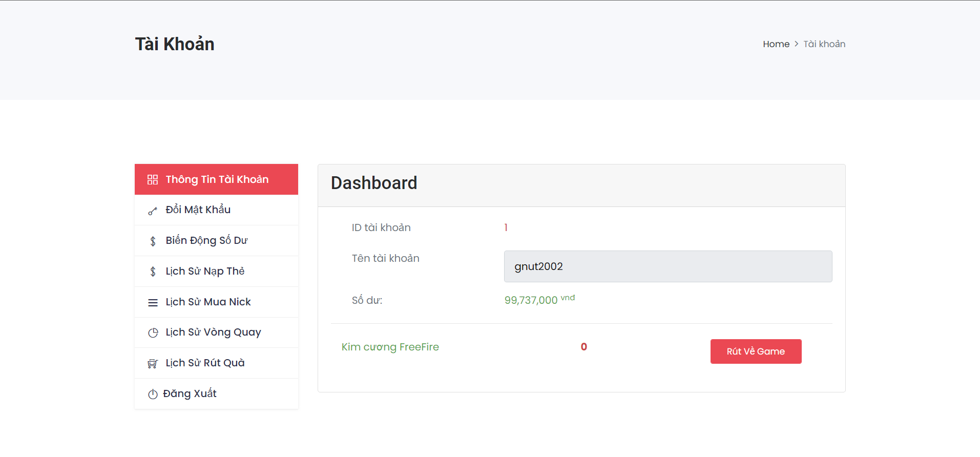Click the Dashboard heading
Viewport: 980px width, 457px height.
374,183
